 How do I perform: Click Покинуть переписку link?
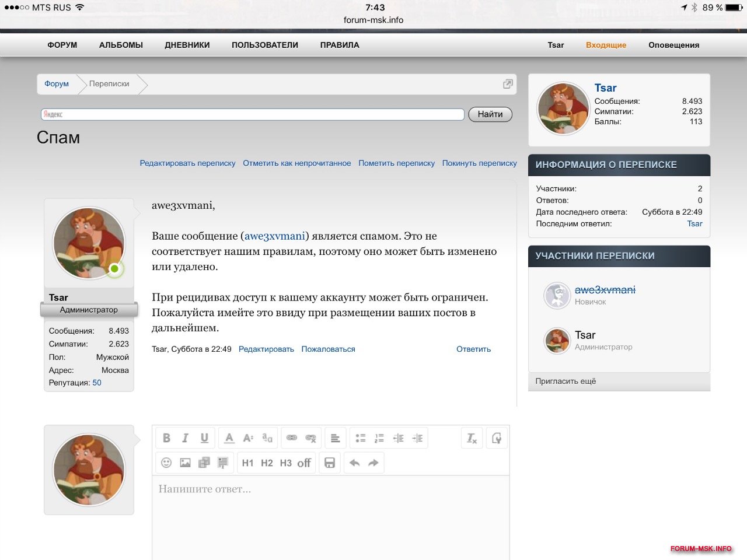[480, 163]
